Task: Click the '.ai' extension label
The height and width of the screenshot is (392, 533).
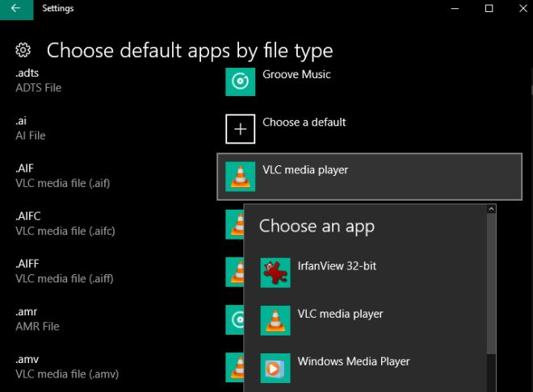Action: [x=21, y=121]
